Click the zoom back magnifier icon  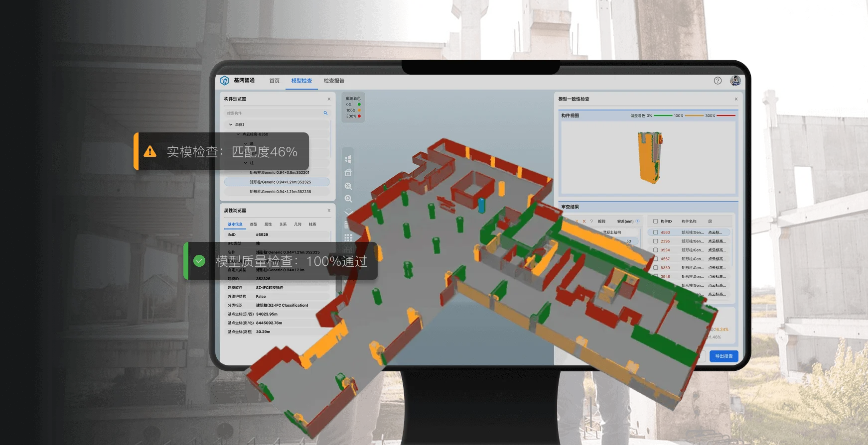pyautogui.click(x=348, y=199)
